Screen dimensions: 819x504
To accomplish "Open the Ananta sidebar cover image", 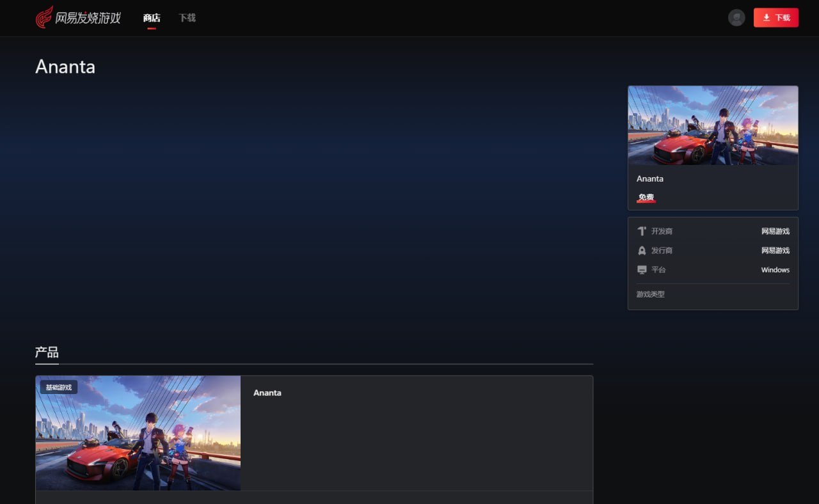I will coord(713,125).
